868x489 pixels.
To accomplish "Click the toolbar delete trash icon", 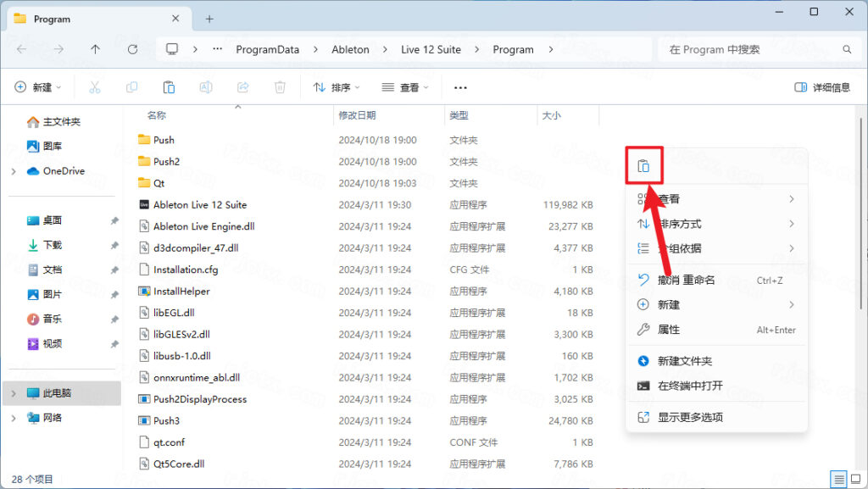I will pyautogui.click(x=280, y=87).
